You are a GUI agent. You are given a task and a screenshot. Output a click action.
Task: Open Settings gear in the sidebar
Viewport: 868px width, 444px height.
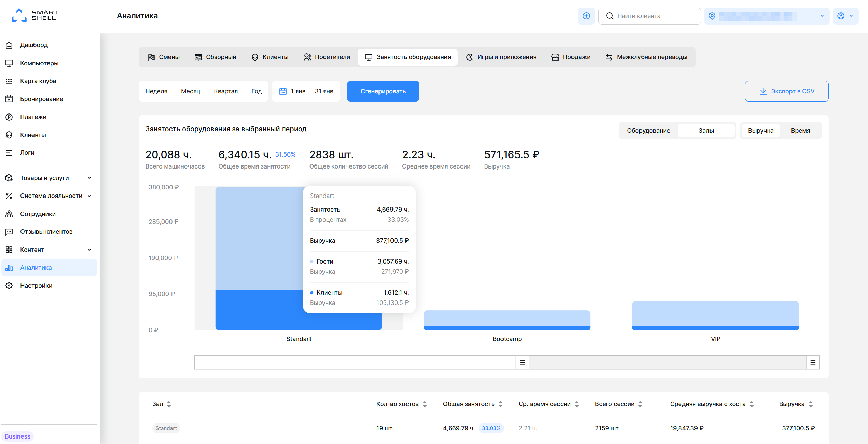tap(36, 286)
